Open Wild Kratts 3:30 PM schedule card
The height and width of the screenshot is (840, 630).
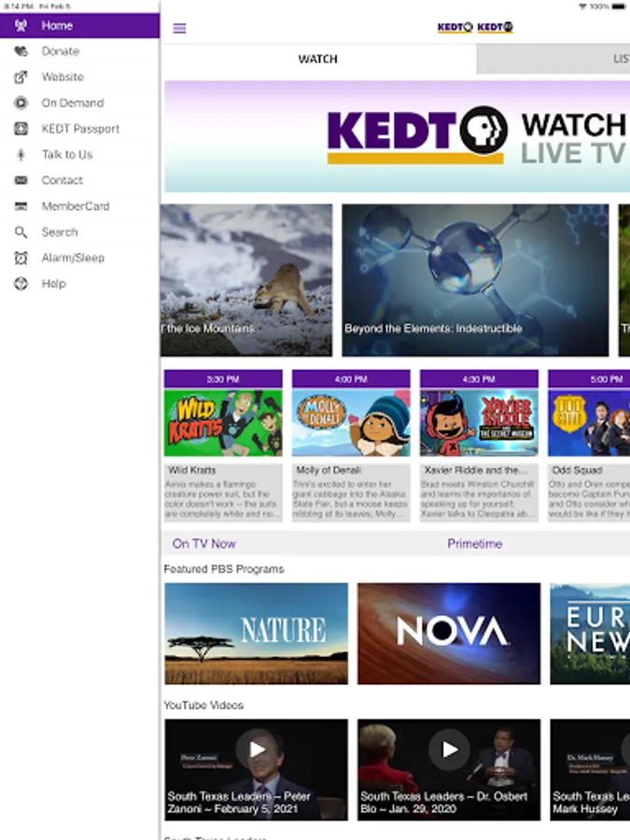pos(223,444)
